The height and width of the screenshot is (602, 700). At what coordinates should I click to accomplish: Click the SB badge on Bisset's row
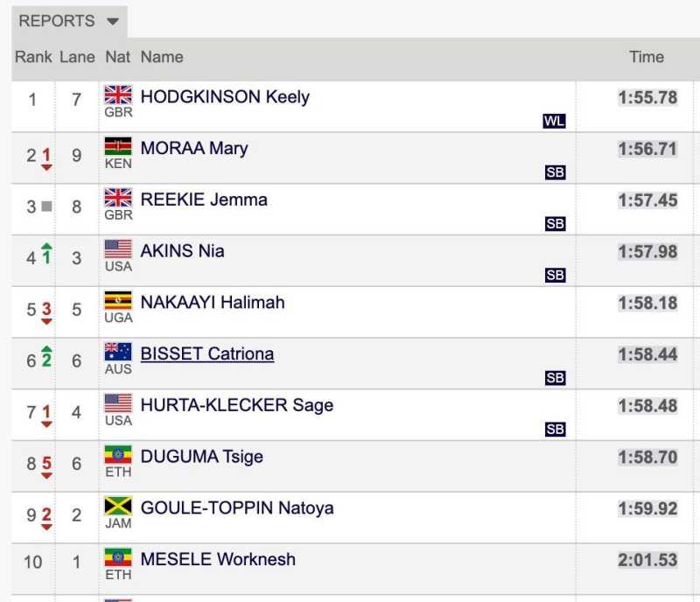coord(555,378)
